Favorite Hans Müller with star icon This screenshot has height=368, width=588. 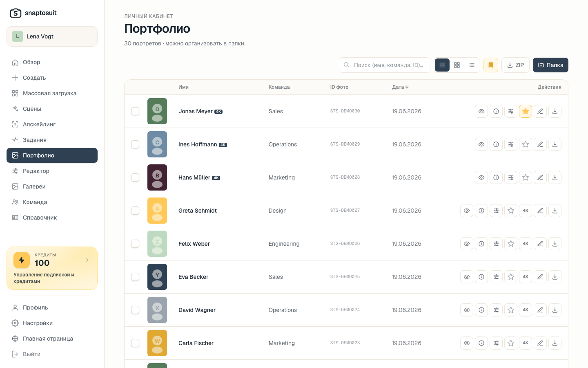click(526, 177)
